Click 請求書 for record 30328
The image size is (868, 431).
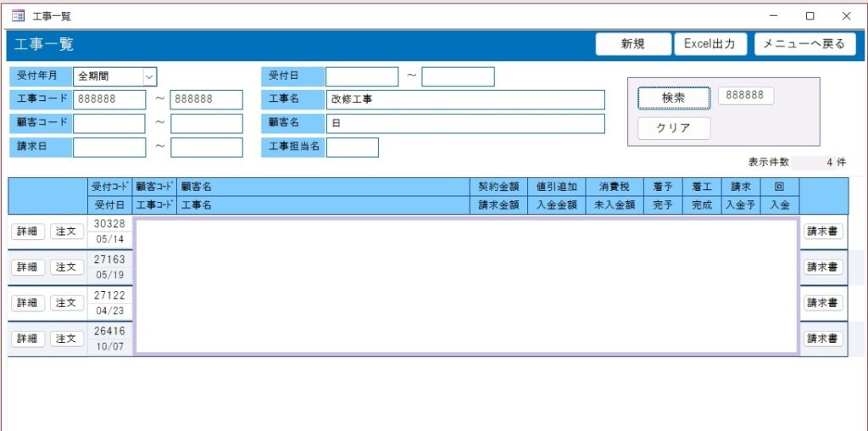pyautogui.click(x=823, y=232)
